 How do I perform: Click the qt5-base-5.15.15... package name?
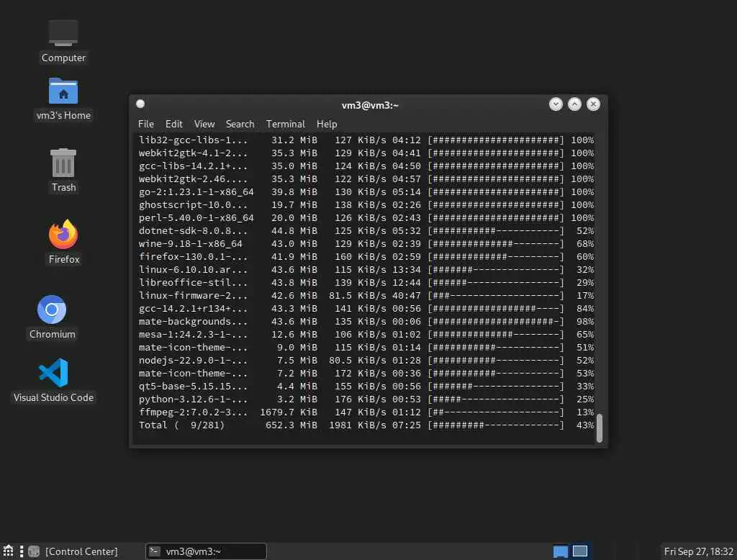pyautogui.click(x=193, y=387)
